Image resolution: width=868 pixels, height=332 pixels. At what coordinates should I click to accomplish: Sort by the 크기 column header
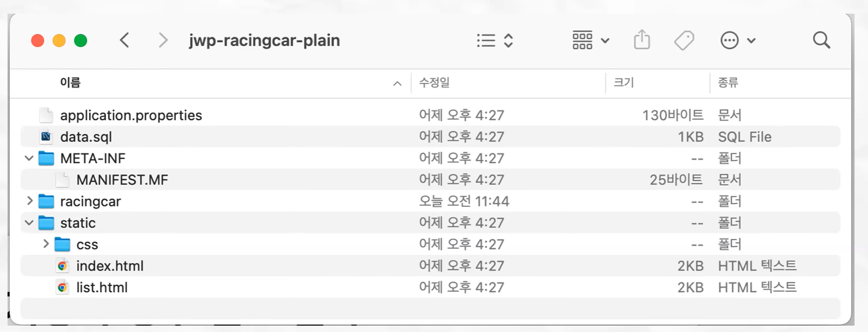(x=624, y=82)
